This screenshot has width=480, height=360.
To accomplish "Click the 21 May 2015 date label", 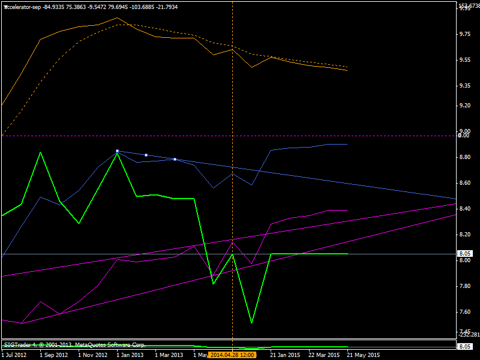I will [x=363, y=355].
